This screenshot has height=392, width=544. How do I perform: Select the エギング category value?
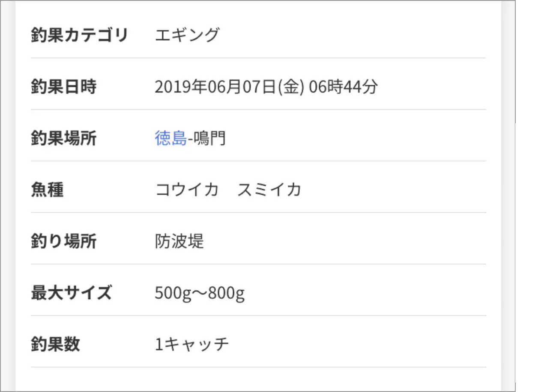pos(187,35)
